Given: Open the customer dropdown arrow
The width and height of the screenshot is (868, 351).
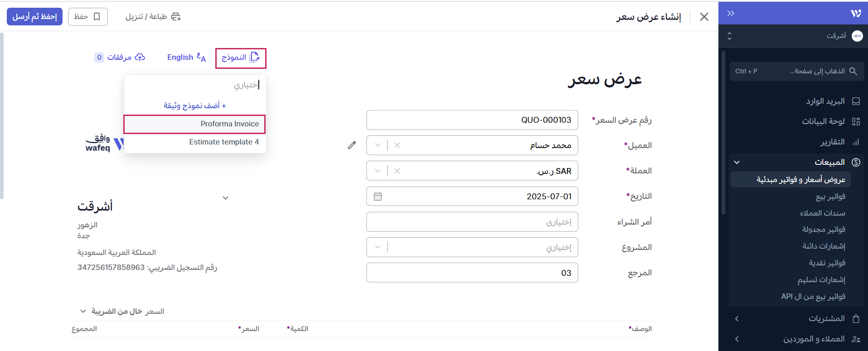Looking at the screenshot, I should (x=378, y=145).
